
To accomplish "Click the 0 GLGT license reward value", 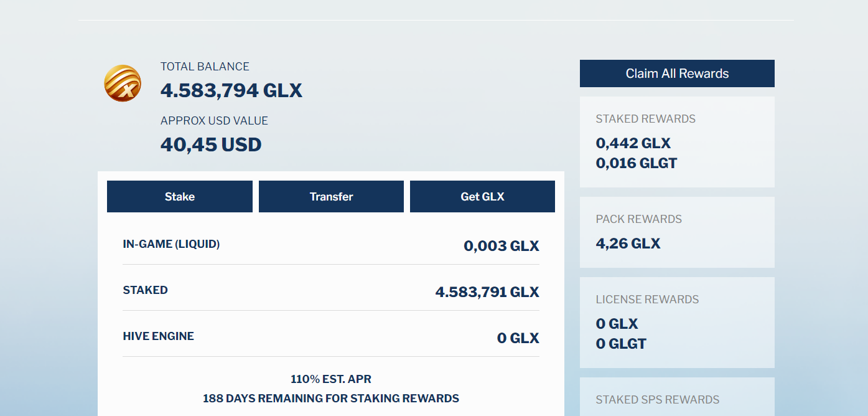I will 621,344.
